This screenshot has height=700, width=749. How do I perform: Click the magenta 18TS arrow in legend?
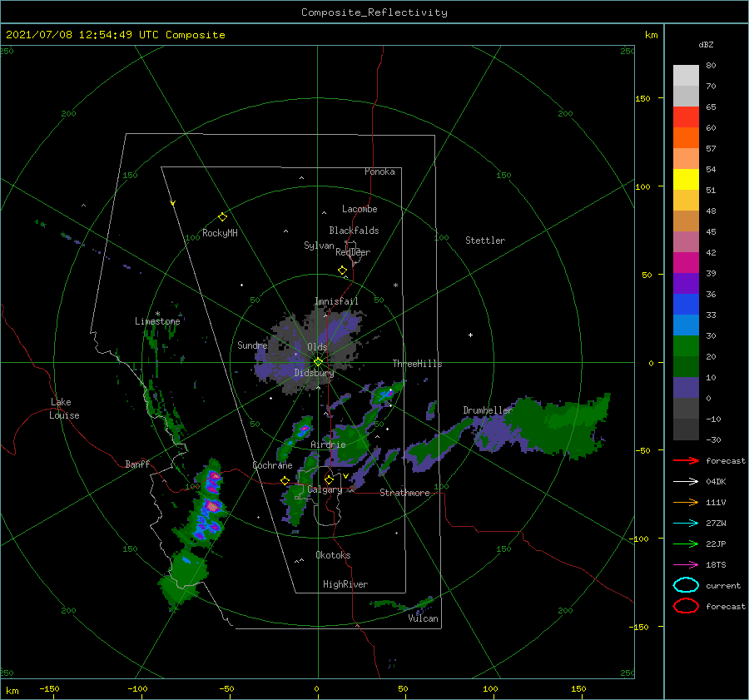click(x=686, y=565)
